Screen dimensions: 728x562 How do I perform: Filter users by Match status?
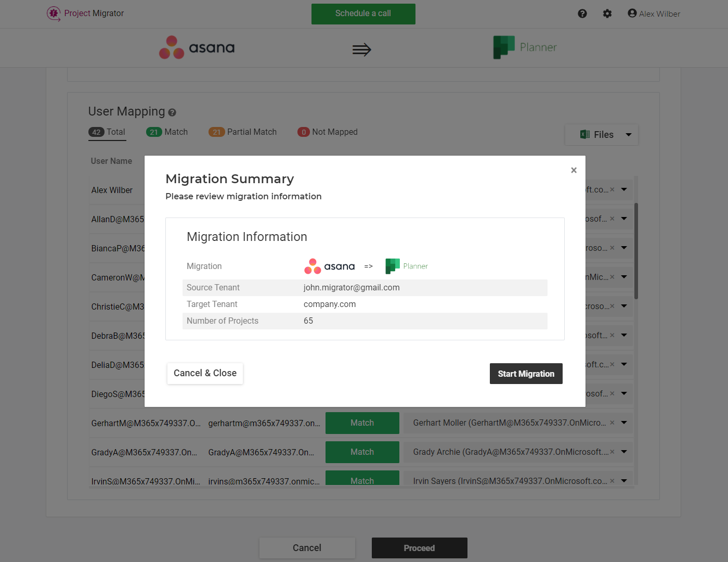tap(167, 132)
